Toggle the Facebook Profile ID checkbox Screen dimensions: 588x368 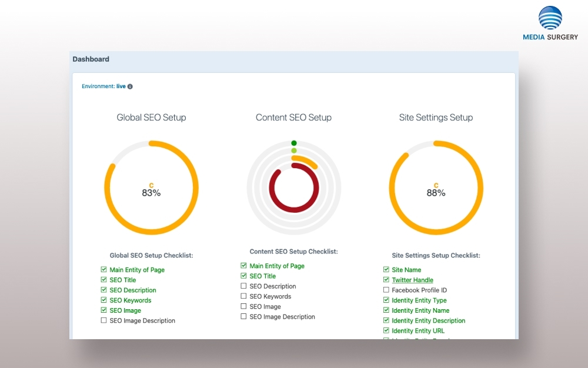tap(386, 290)
